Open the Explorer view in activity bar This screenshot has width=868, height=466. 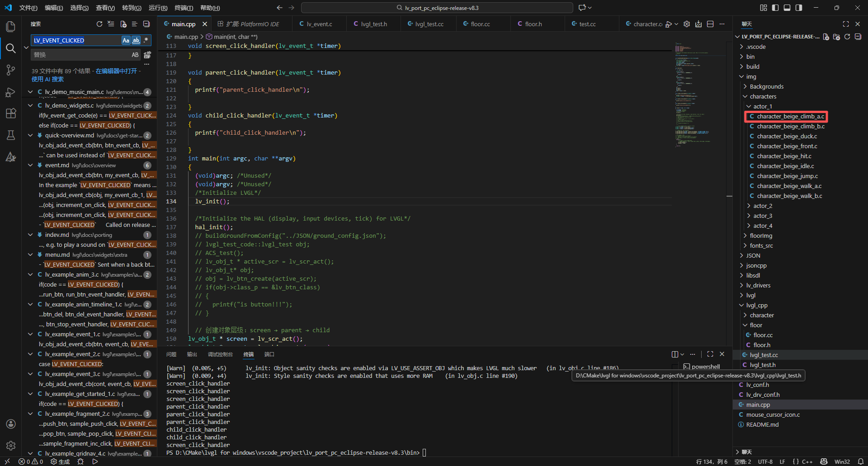coord(11,27)
